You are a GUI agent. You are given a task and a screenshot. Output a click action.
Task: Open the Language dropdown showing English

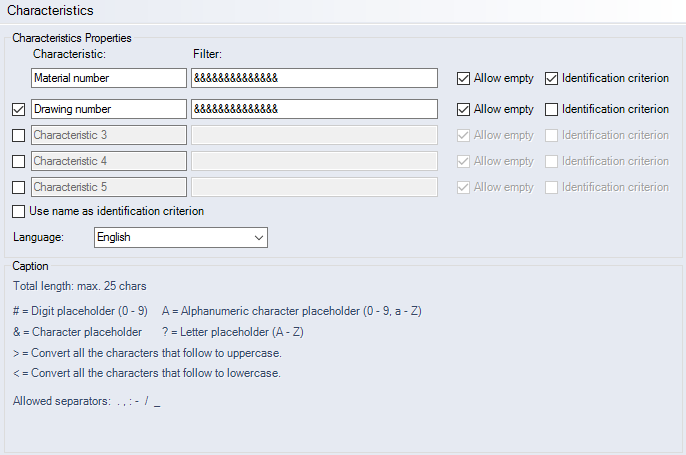pos(180,237)
